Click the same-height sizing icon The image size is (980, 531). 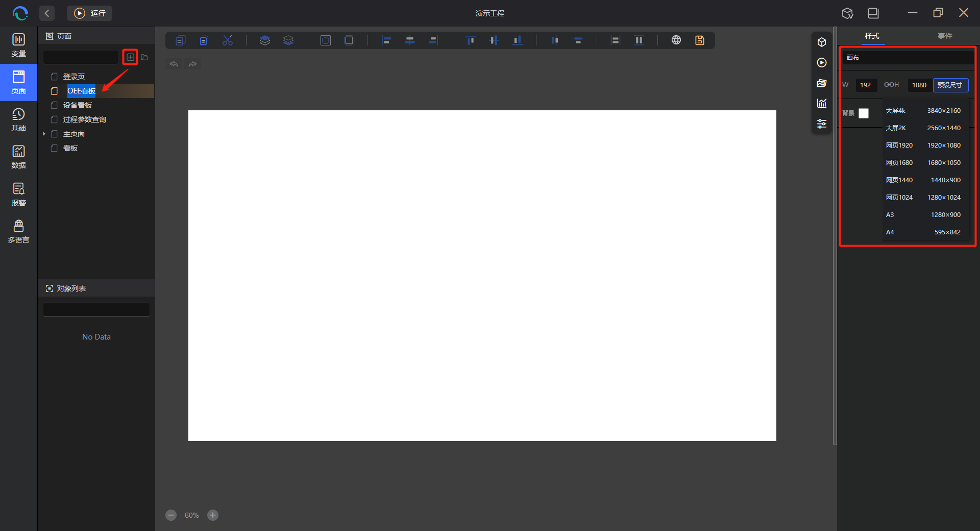tap(639, 40)
